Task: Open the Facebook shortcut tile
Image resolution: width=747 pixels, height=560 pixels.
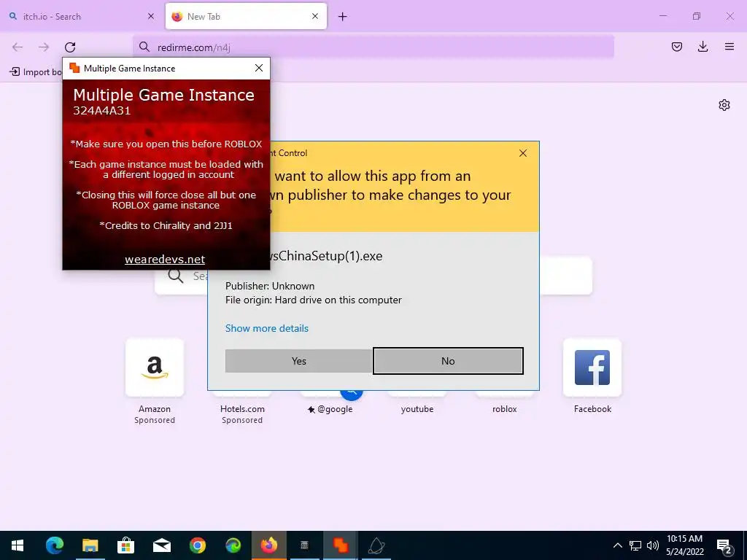Action: [x=592, y=367]
